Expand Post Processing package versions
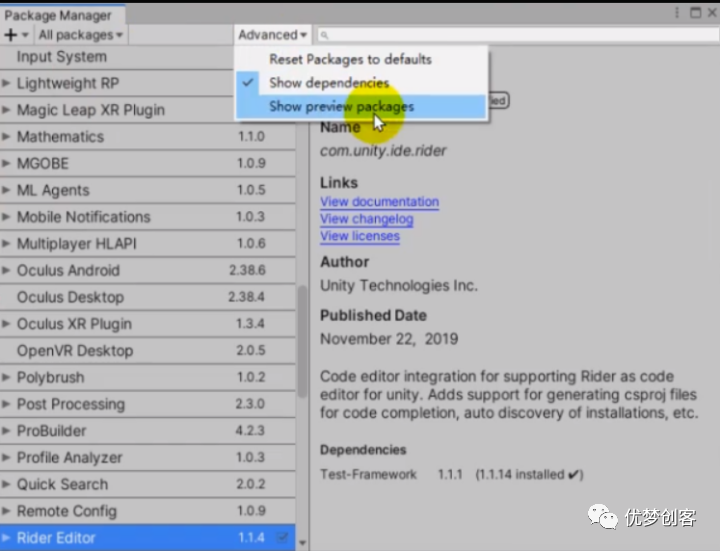 coord(6,404)
